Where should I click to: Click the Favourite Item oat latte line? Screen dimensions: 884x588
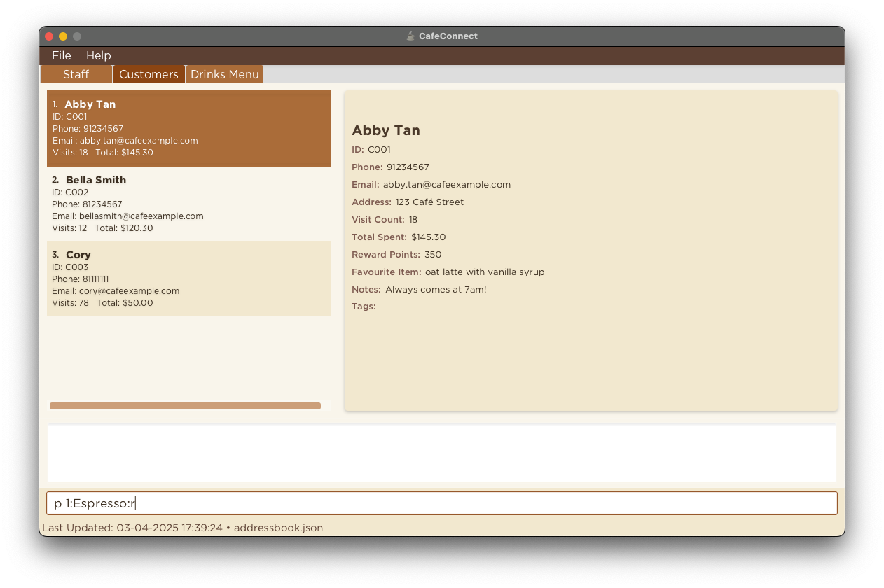(448, 272)
